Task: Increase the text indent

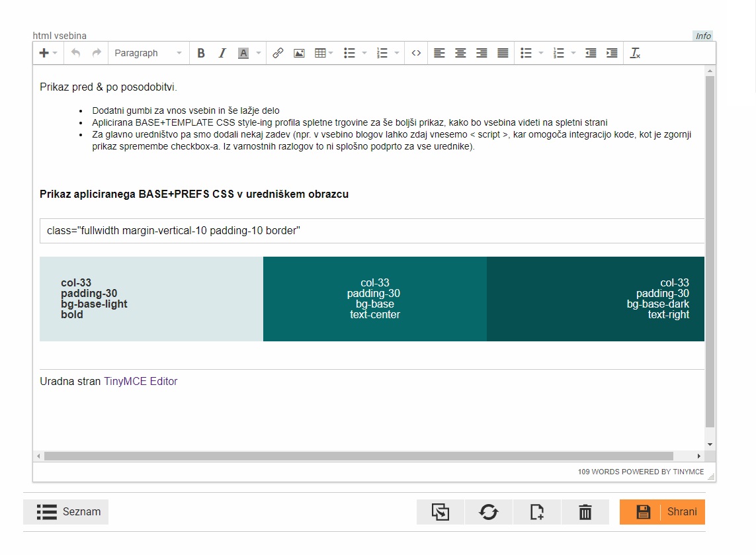Action: (x=611, y=53)
